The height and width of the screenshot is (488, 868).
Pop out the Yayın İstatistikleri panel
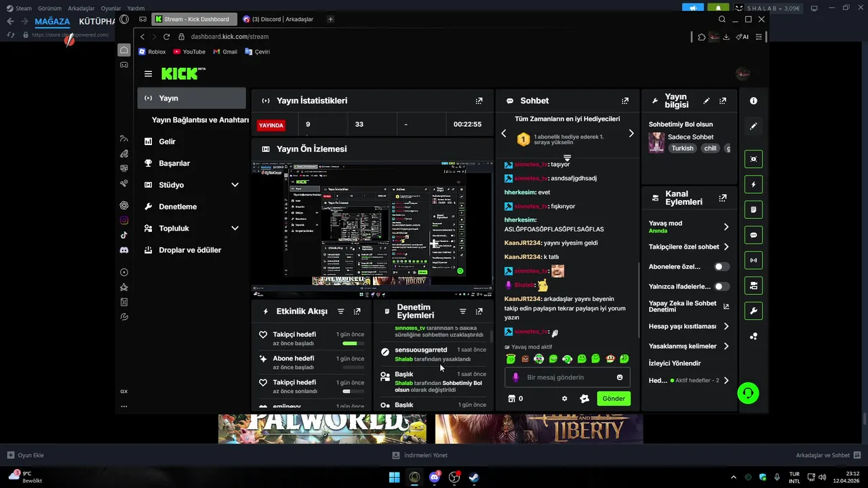coord(479,100)
